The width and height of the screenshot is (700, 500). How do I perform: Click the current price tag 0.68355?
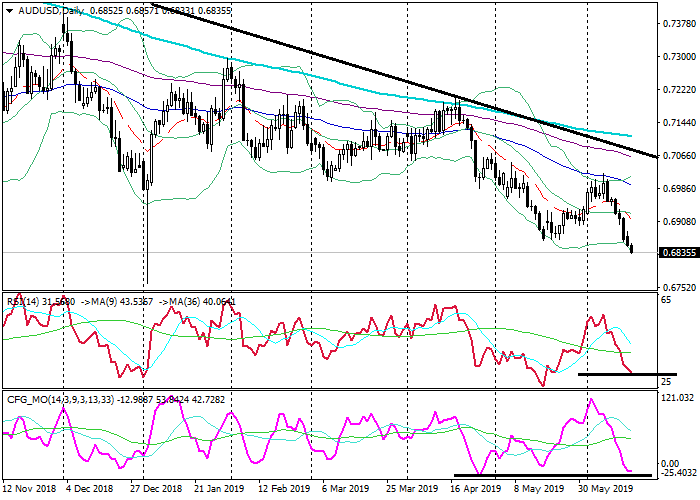[679, 253]
